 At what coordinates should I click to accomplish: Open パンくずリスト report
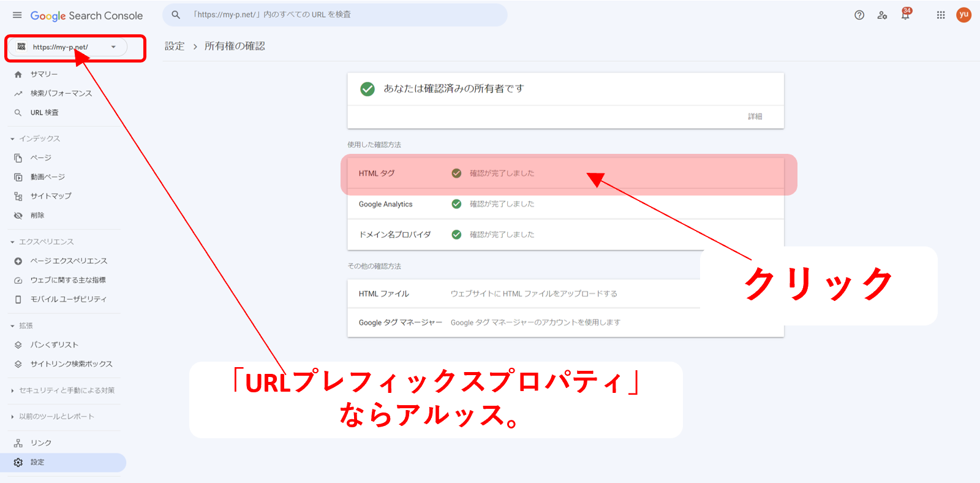pyautogui.click(x=55, y=345)
